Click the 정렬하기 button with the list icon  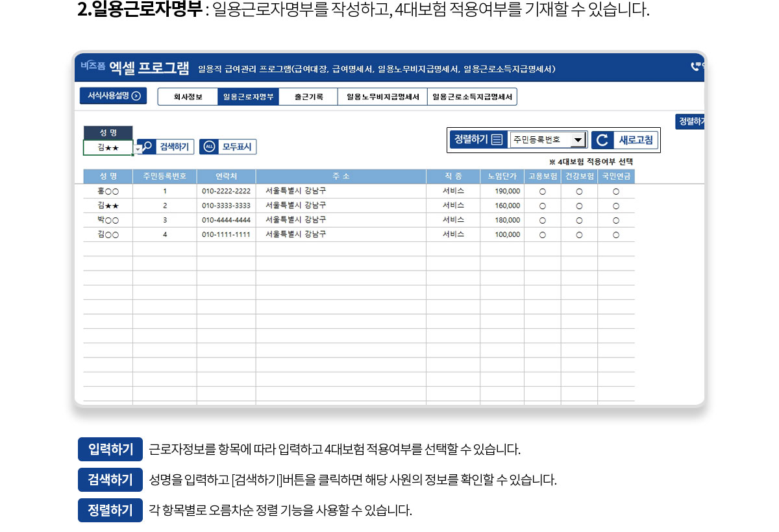478,139
